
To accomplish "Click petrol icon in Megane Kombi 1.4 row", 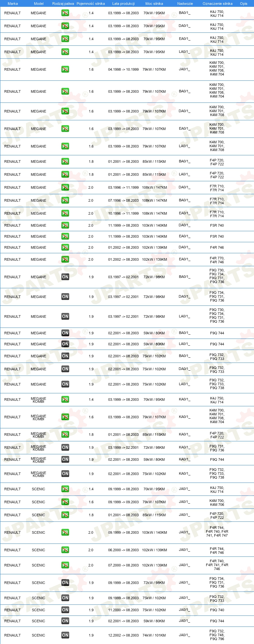I will [65, 400].
